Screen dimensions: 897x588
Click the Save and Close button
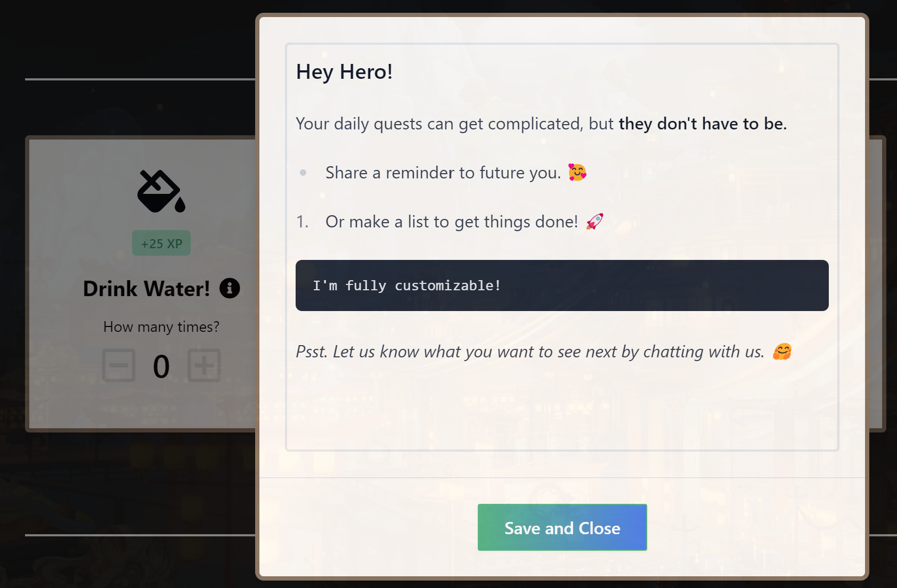(562, 527)
